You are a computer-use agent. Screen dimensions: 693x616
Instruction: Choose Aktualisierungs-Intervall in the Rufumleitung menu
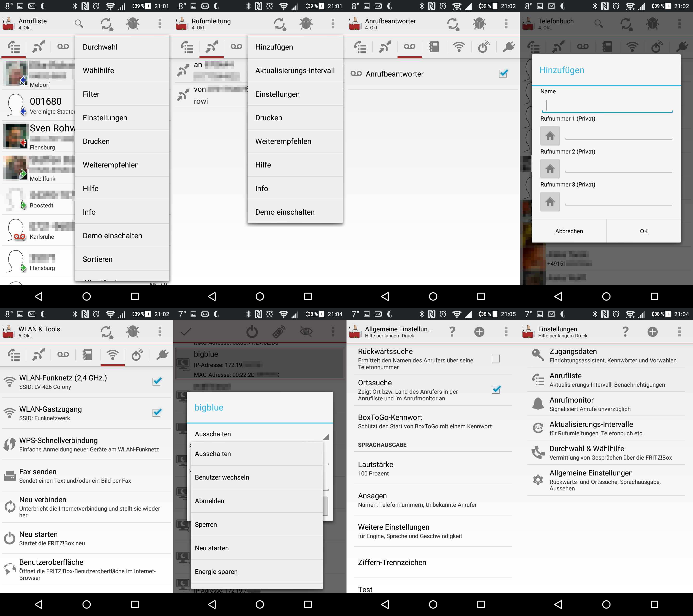pos(295,71)
